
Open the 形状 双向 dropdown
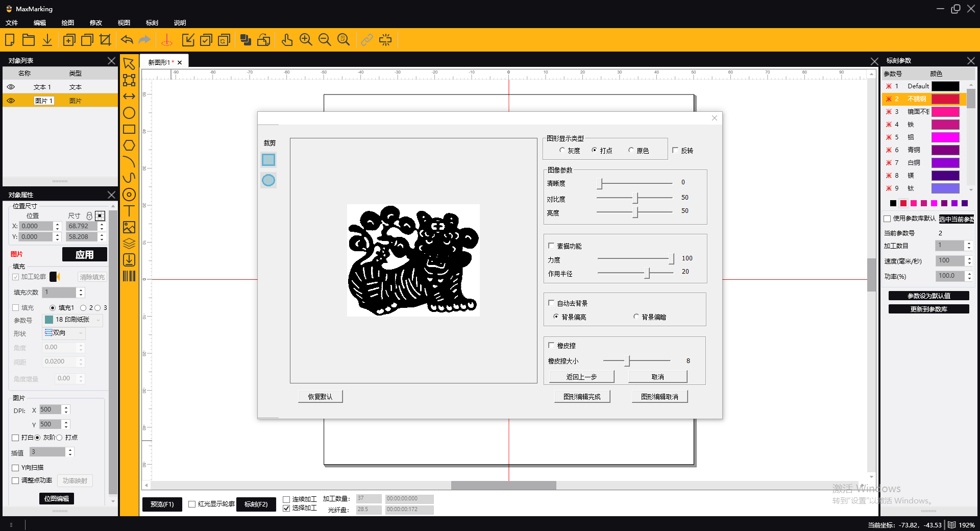tap(64, 333)
